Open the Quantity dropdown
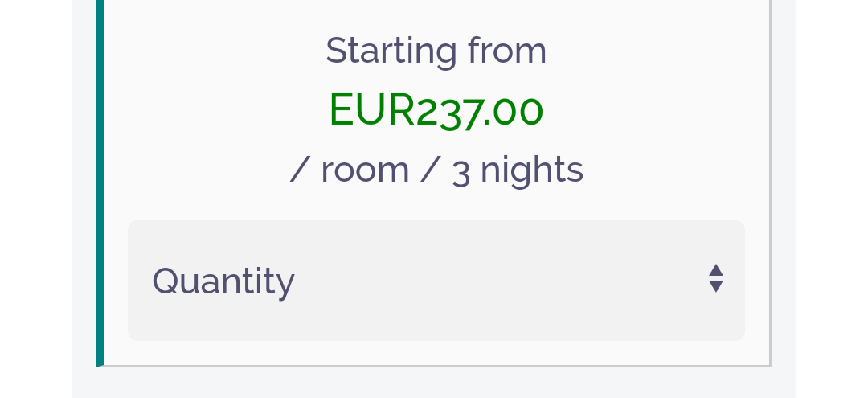The width and height of the screenshot is (868, 398). pos(436,281)
